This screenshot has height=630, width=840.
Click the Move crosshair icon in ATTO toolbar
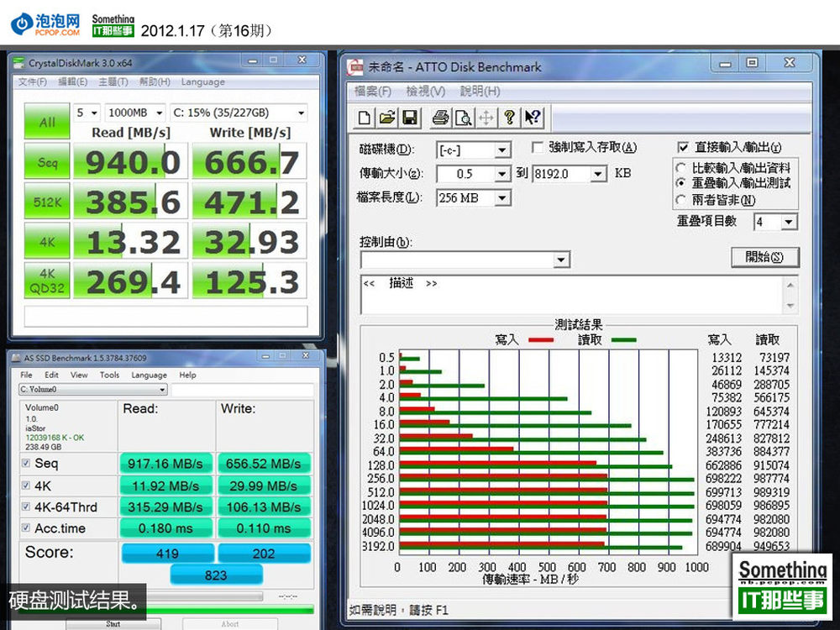(x=486, y=118)
